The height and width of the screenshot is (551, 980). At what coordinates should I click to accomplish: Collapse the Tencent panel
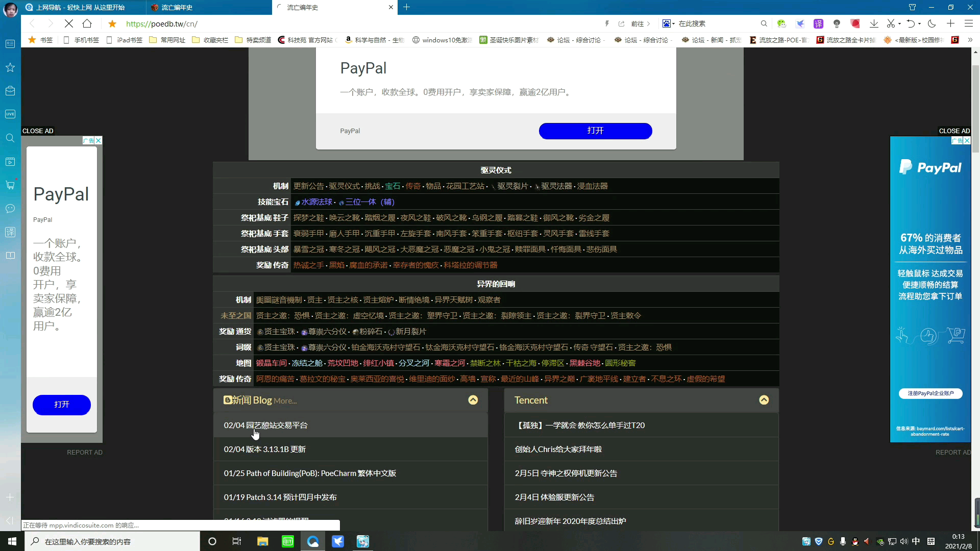coord(764,400)
